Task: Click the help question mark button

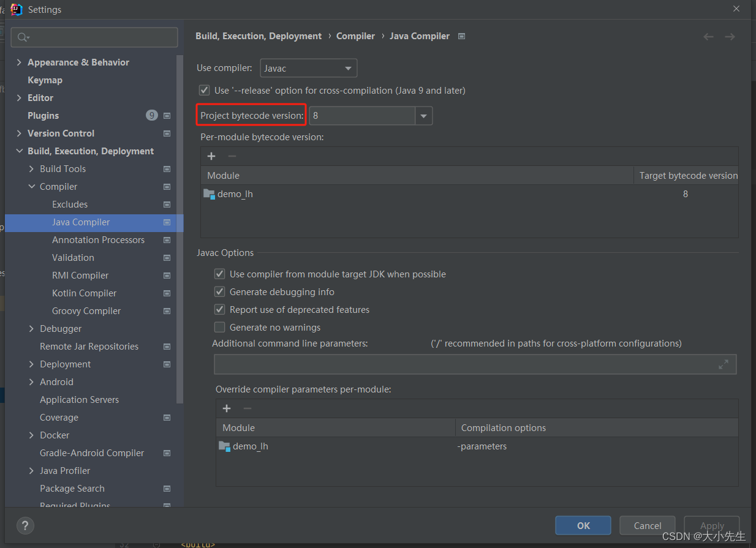Action: point(25,525)
